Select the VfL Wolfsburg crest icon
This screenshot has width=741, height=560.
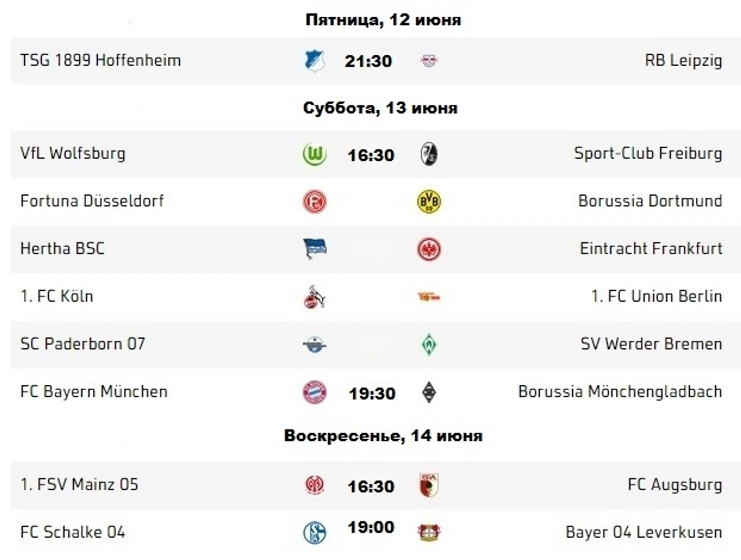(314, 154)
